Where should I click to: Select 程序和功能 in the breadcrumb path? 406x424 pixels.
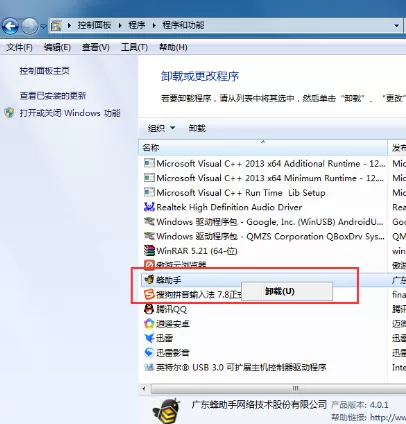tap(183, 25)
